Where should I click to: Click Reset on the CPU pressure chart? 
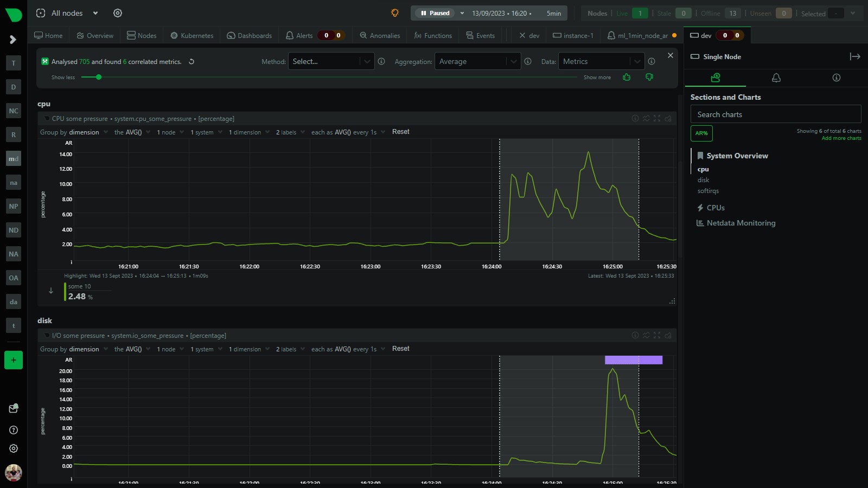click(x=401, y=132)
